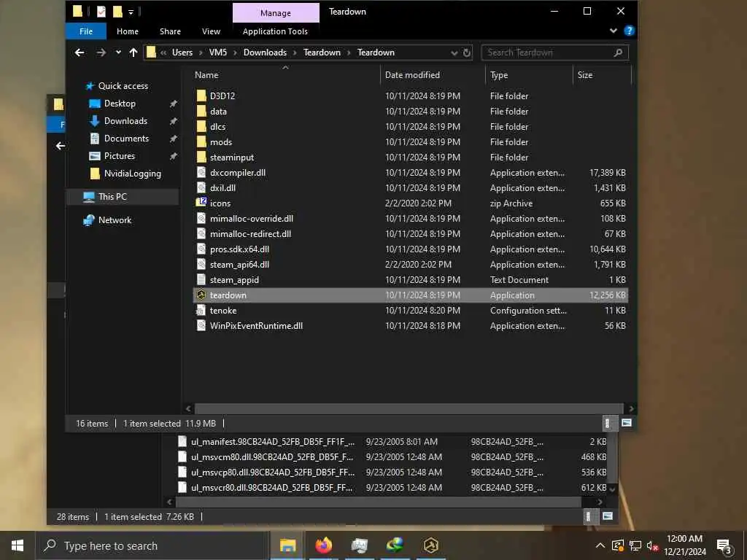Show hidden system tray icons
This screenshot has height=560, width=747.
[600, 545]
